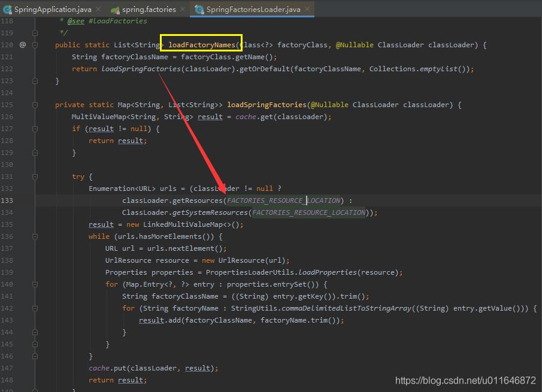Fold the if block at line 127
542x392 pixels.
click(35, 129)
